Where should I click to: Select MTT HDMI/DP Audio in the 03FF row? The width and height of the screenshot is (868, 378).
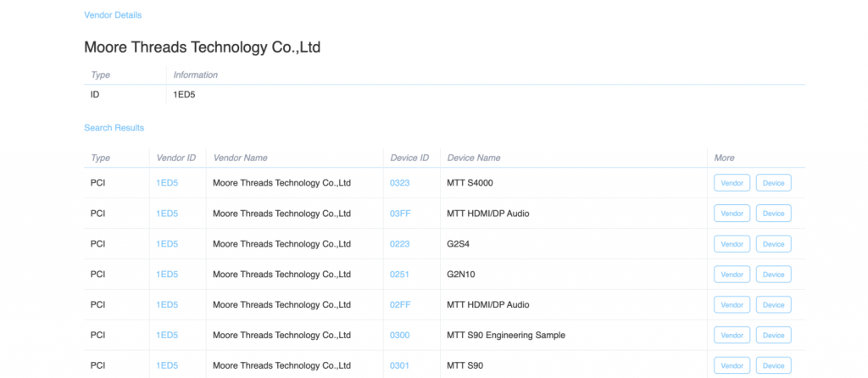(487, 213)
